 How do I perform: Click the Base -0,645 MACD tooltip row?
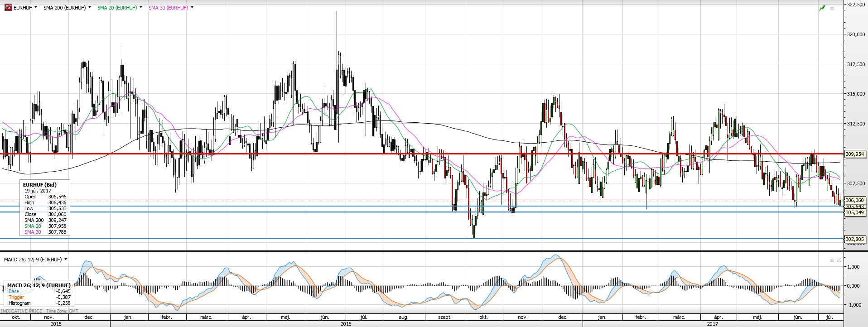point(39,291)
